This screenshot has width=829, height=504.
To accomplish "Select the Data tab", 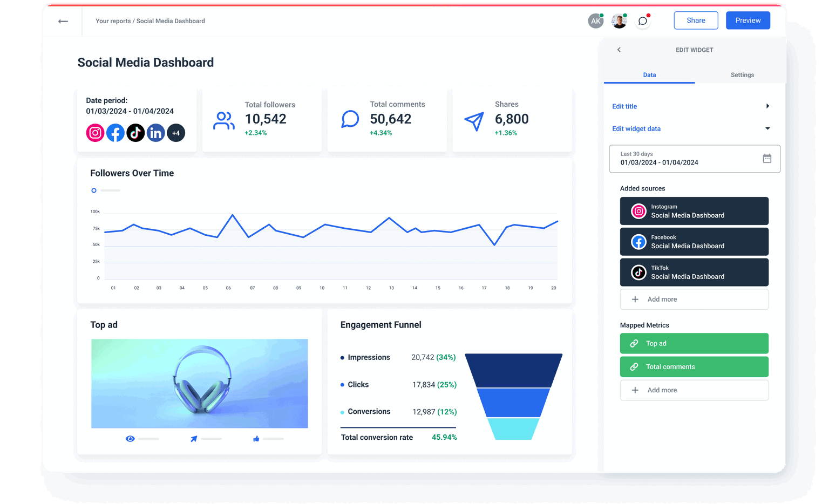I will point(649,74).
